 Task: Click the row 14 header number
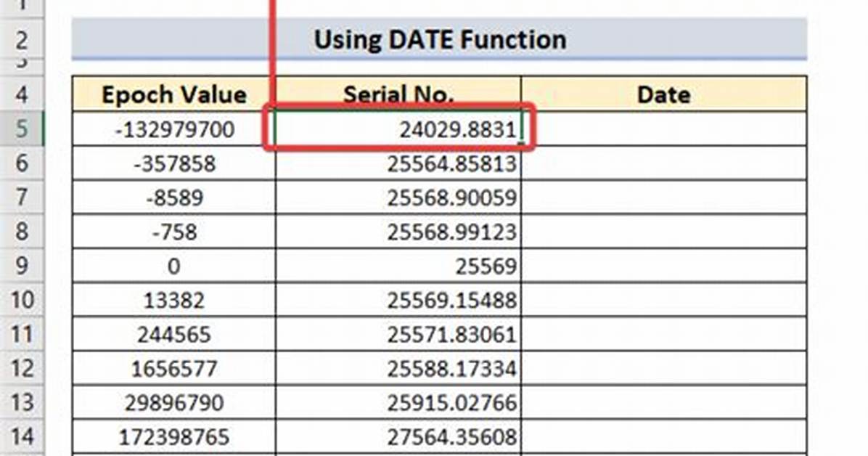point(22,436)
